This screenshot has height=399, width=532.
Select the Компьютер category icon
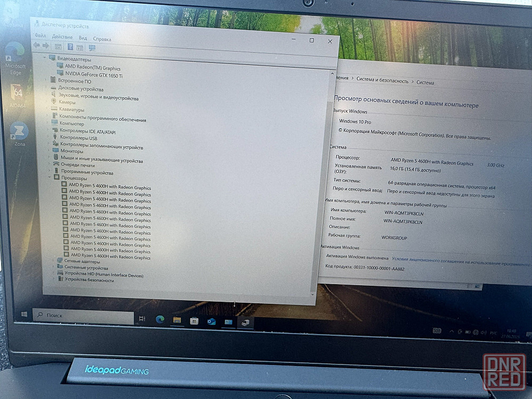click(55, 122)
